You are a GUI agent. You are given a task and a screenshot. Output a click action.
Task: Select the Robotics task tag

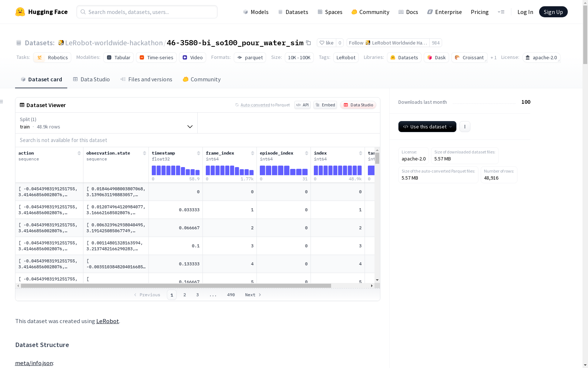52,57
